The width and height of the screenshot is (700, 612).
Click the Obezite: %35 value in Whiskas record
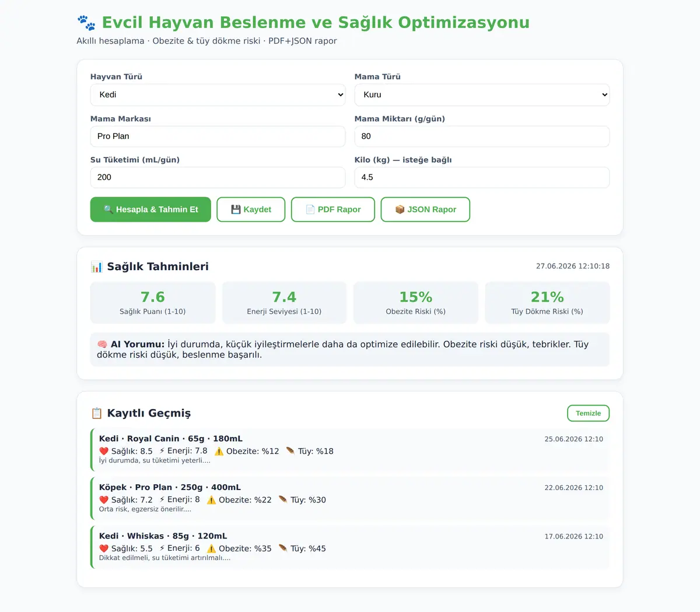coord(245,548)
